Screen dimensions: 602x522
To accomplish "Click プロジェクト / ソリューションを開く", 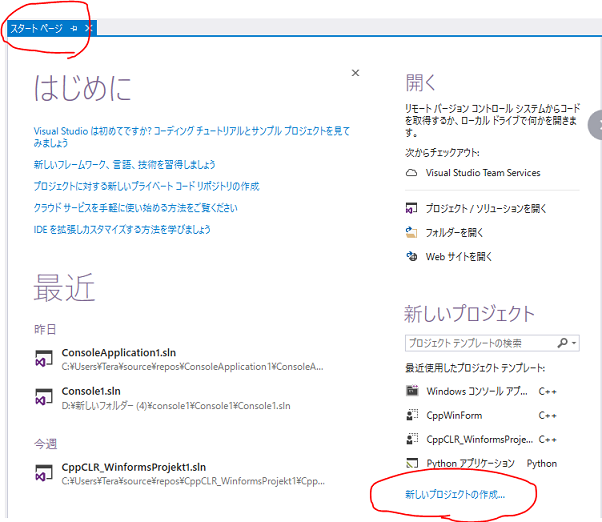I will tap(486, 208).
